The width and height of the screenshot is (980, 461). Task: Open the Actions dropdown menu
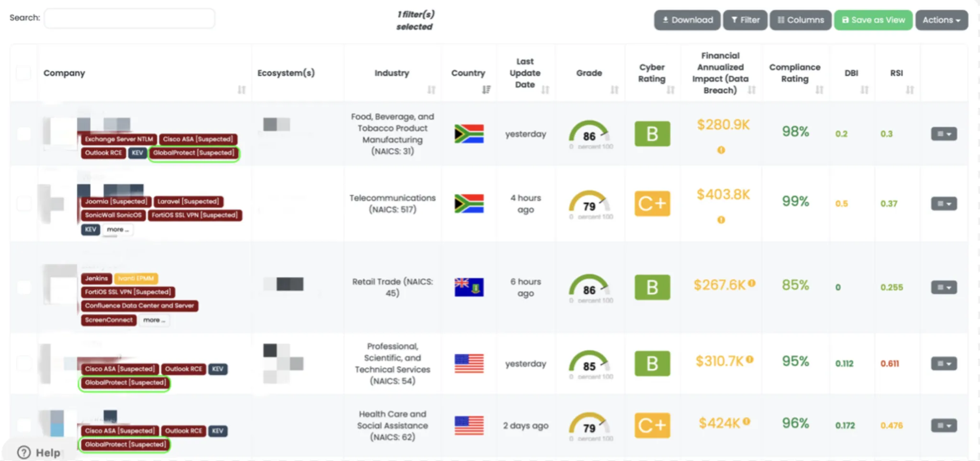coord(941,20)
